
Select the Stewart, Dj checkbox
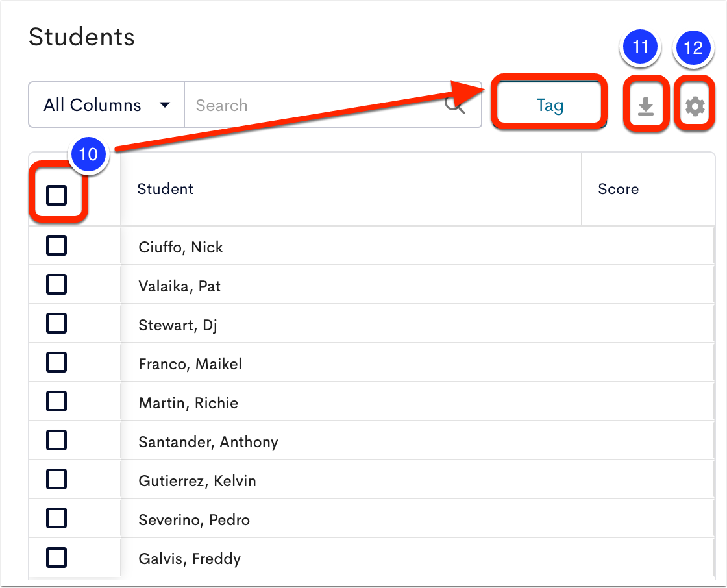[56, 323]
